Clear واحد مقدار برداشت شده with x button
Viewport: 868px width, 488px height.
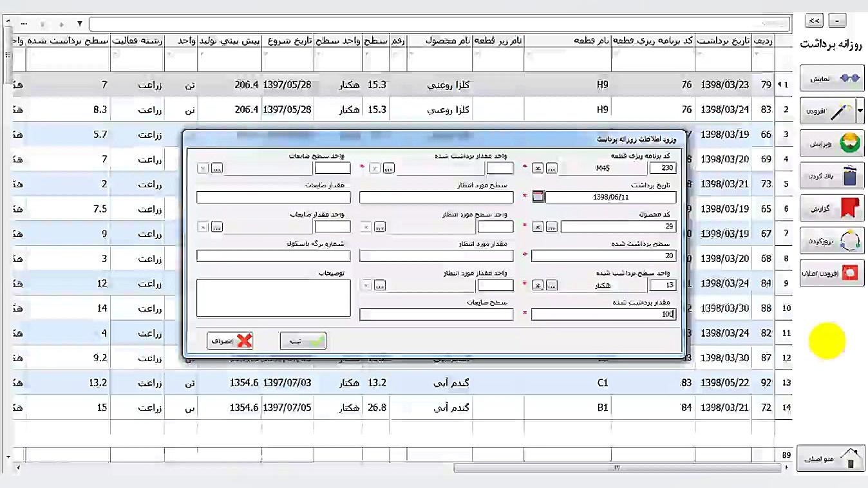(375, 168)
